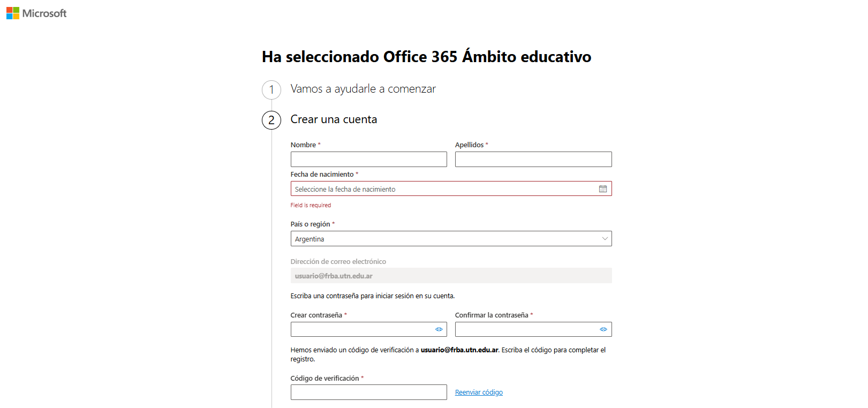
Task: Focus the Apellidos text field
Action: [533, 160]
